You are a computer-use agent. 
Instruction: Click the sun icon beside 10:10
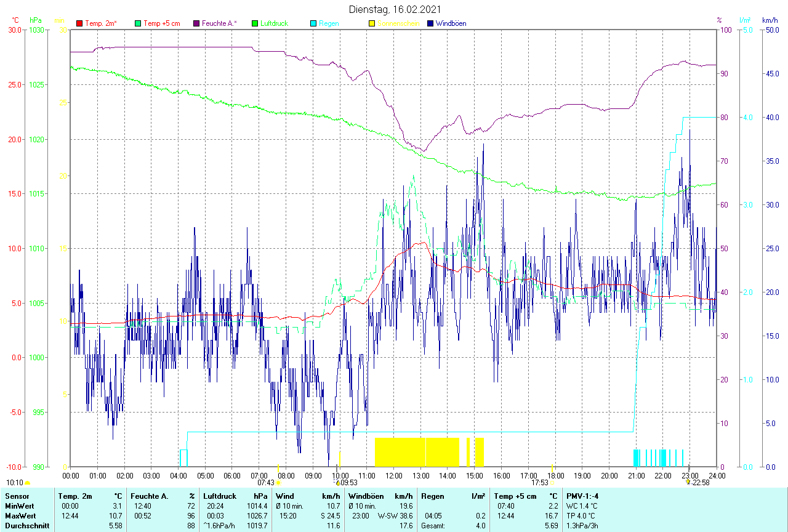click(27, 483)
